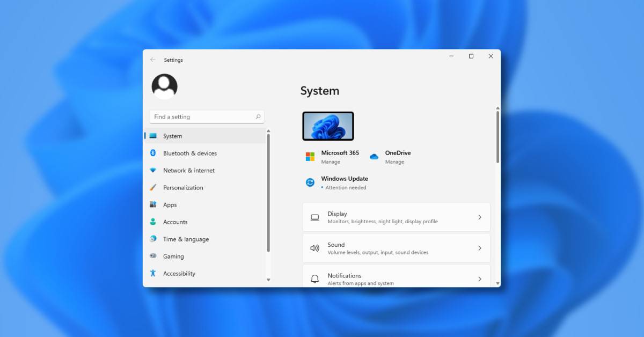
Task: Click the Bluetooth icon in sidebar
Action: point(153,153)
